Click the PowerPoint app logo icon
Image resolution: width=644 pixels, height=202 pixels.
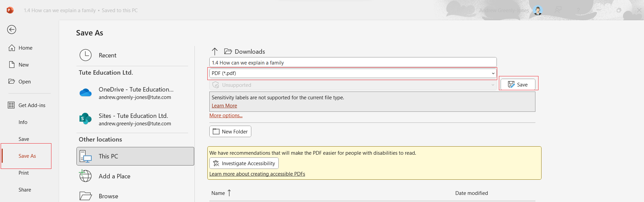[10, 10]
